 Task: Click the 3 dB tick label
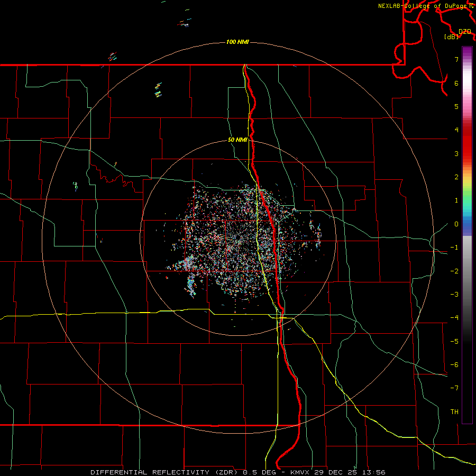456,153
